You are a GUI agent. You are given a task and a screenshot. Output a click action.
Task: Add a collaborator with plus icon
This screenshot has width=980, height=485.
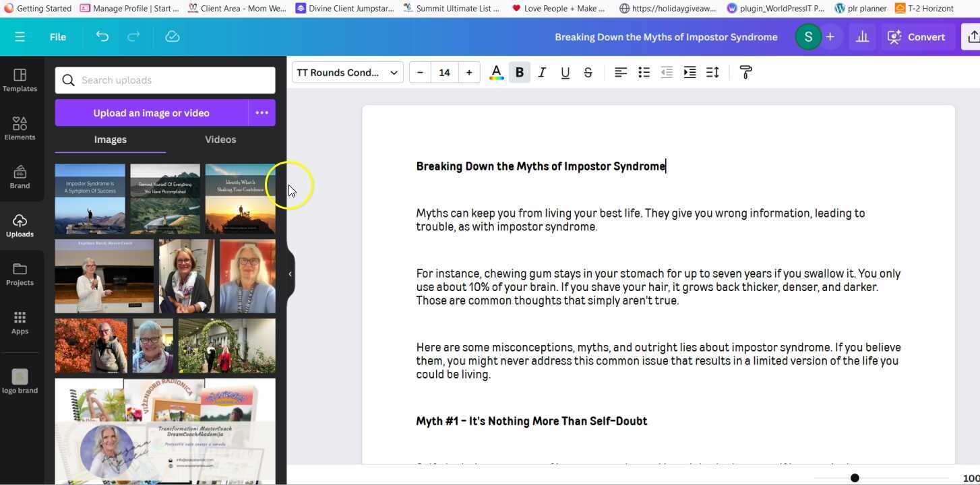[x=830, y=37]
